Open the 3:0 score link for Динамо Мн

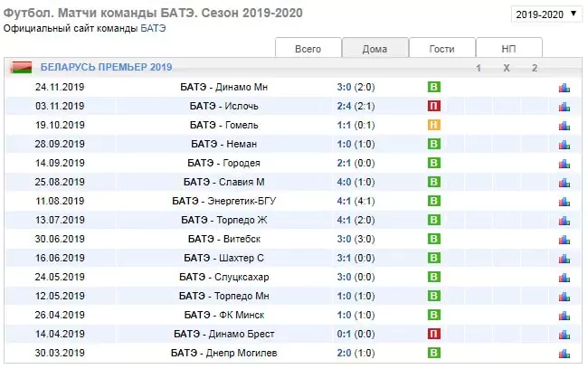[x=344, y=87]
